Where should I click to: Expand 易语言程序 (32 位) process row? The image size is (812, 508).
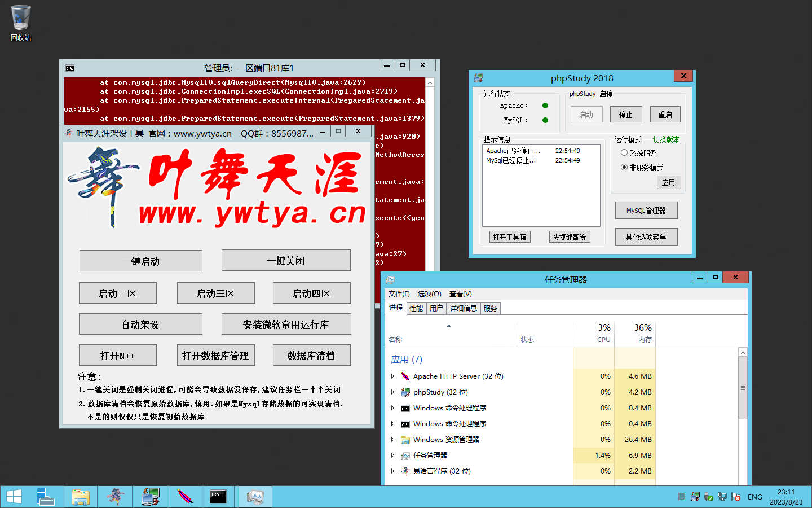pyautogui.click(x=392, y=471)
